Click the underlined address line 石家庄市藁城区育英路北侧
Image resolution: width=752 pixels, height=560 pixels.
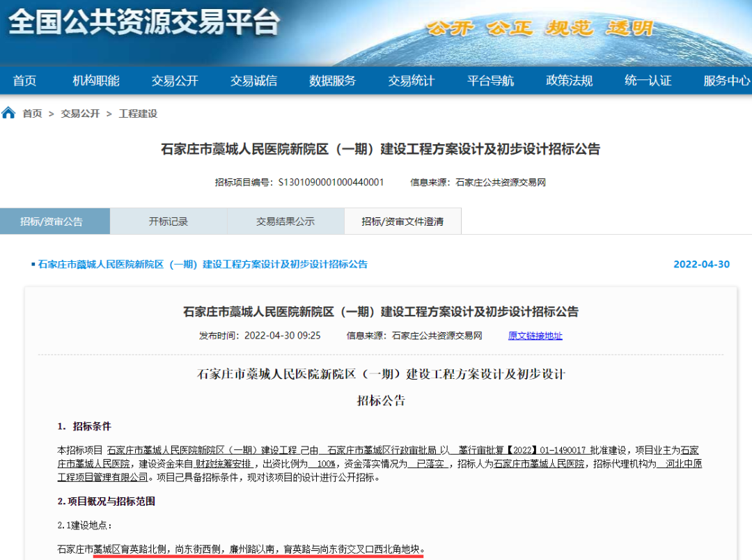coord(241,549)
